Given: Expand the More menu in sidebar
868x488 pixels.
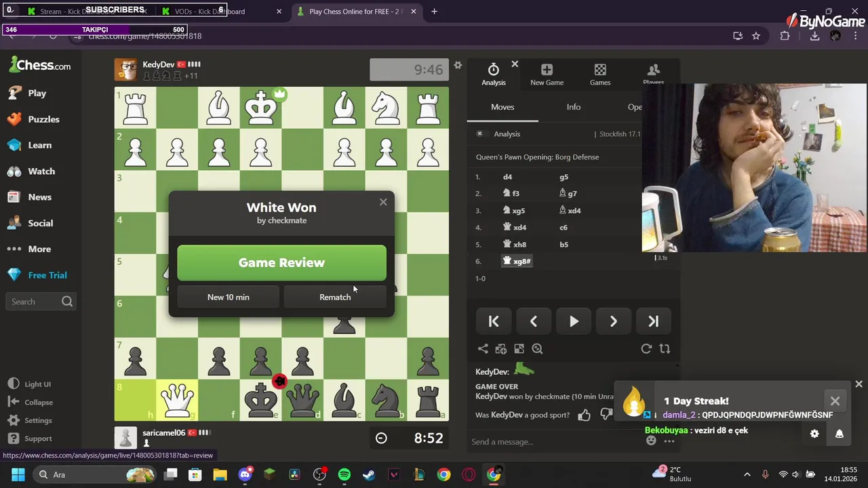Looking at the screenshot, I should tap(29, 249).
